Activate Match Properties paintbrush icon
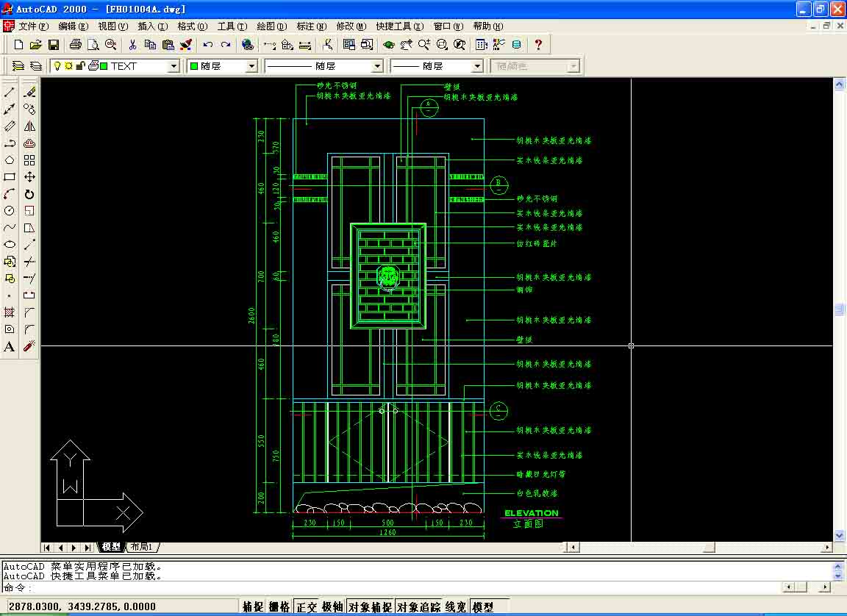Image resolution: width=847 pixels, height=616 pixels. click(x=186, y=45)
